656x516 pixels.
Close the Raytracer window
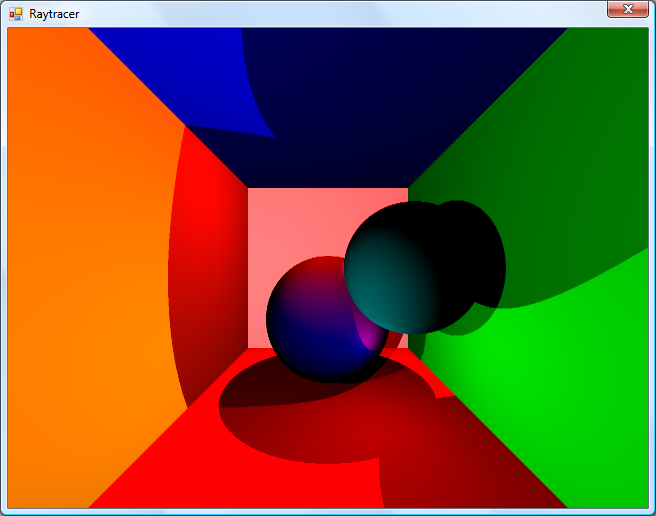click(628, 9)
